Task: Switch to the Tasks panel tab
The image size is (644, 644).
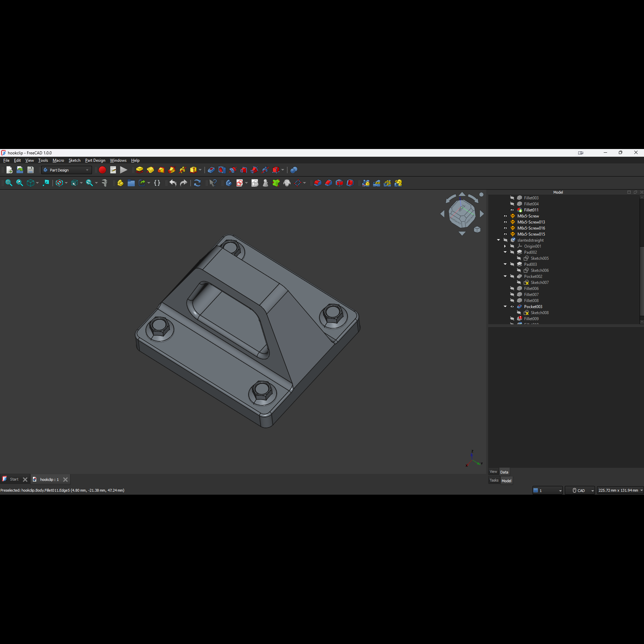Action: click(494, 481)
